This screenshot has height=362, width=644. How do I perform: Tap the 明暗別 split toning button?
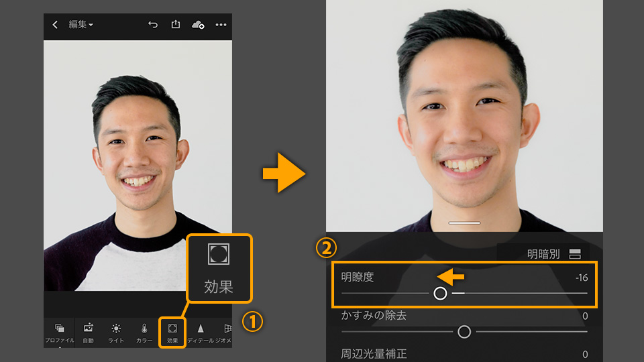553,254
